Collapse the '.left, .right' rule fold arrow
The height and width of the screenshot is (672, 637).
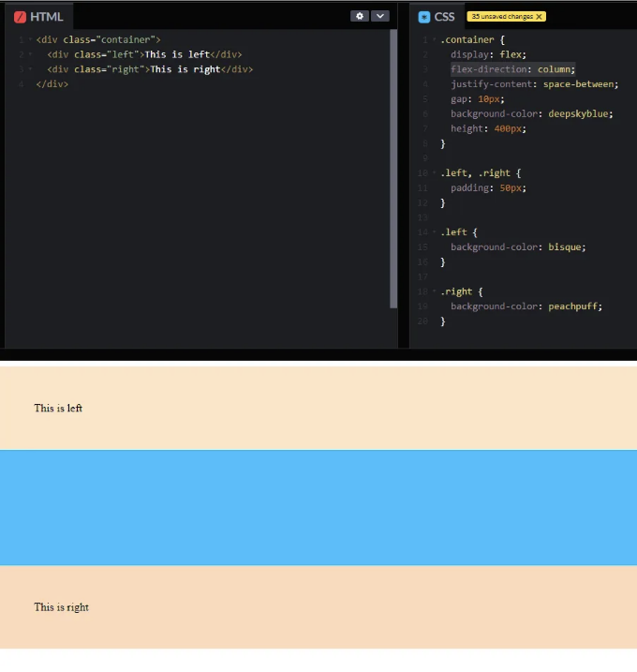(434, 173)
